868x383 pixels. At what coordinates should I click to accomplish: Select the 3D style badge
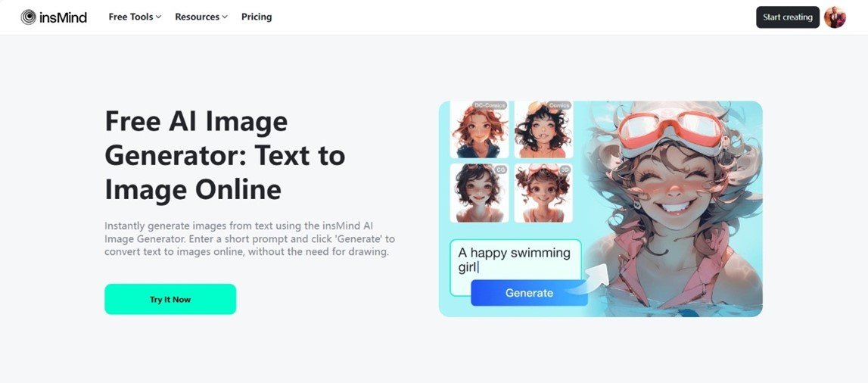coord(565,170)
